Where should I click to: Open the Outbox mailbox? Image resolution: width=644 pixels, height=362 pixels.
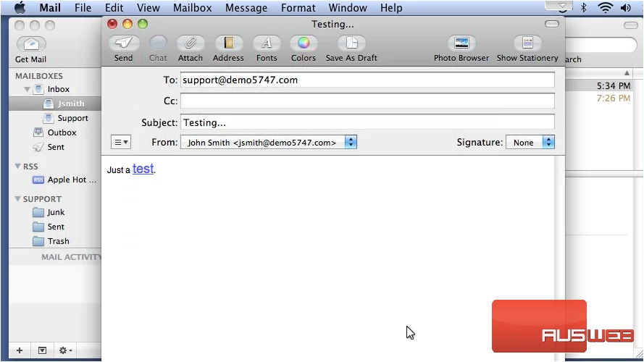pyautogui.click(x=55, y=132)
